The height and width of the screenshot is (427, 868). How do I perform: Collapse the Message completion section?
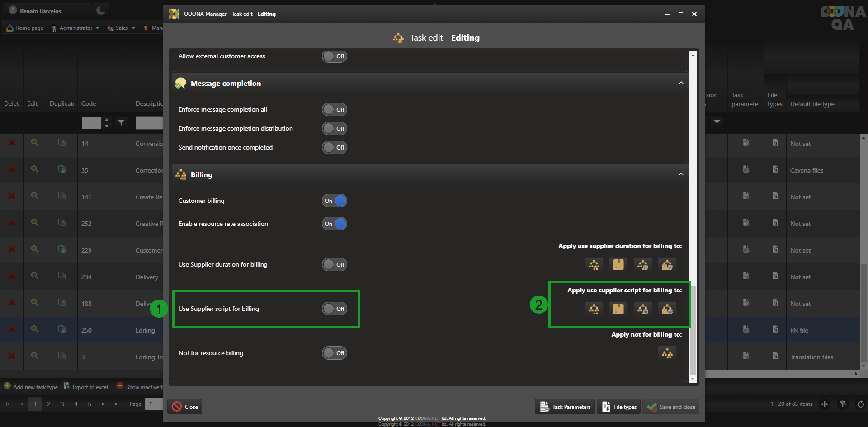click(681, 83)
